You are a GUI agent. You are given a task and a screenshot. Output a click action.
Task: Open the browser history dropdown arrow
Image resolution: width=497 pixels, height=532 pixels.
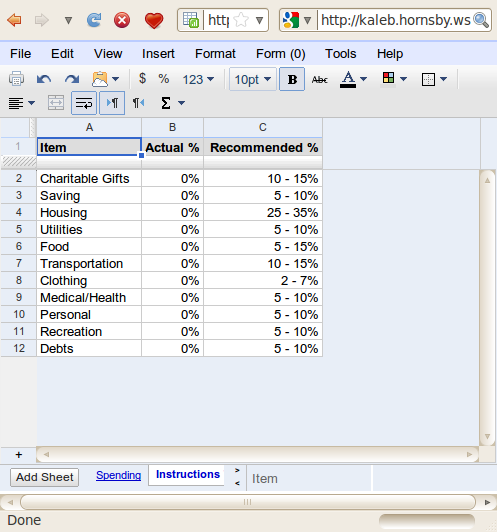(68, 21)
